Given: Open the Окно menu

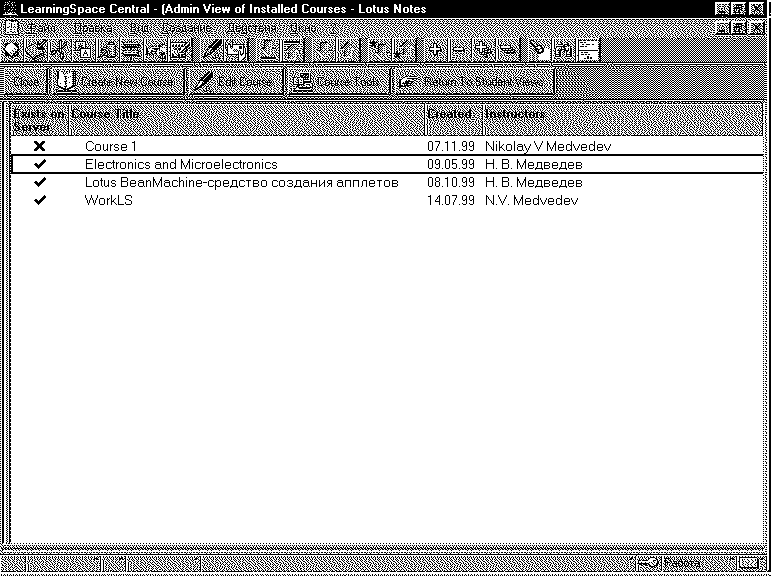Looking at the screenshot, I should coord(303,29).
